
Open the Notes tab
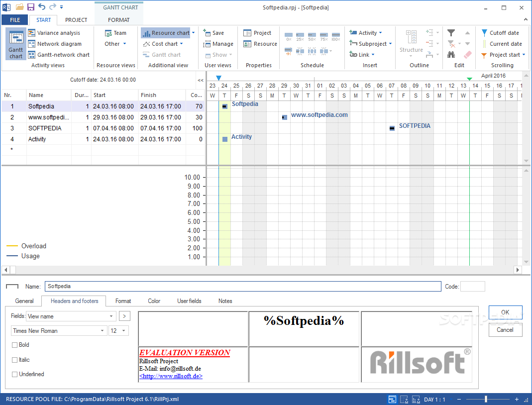click(225, 301)
